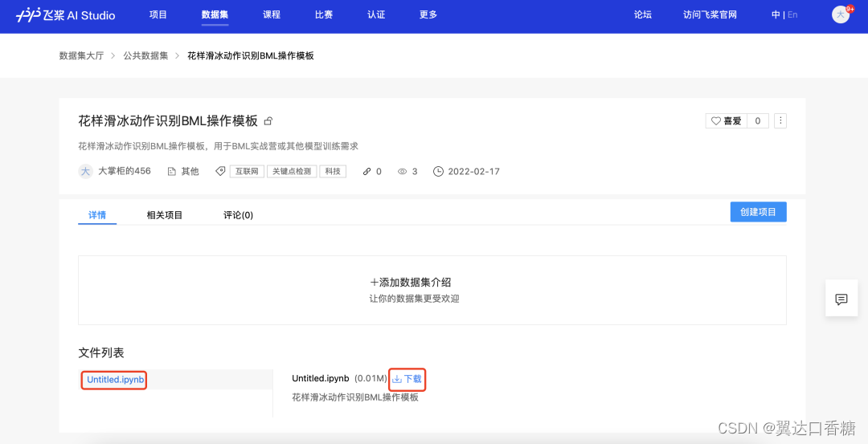
Task: Select the 科技 tag
Action: pos(333,171)
